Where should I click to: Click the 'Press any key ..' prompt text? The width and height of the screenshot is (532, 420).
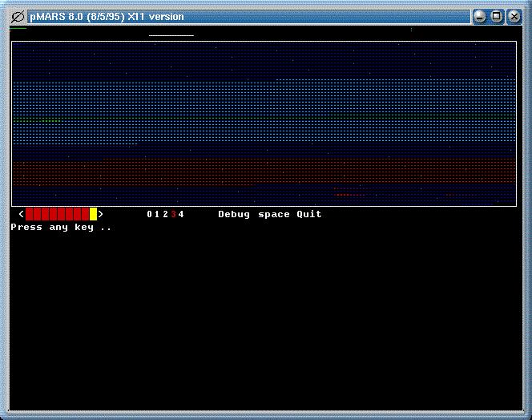coord(61,228)
